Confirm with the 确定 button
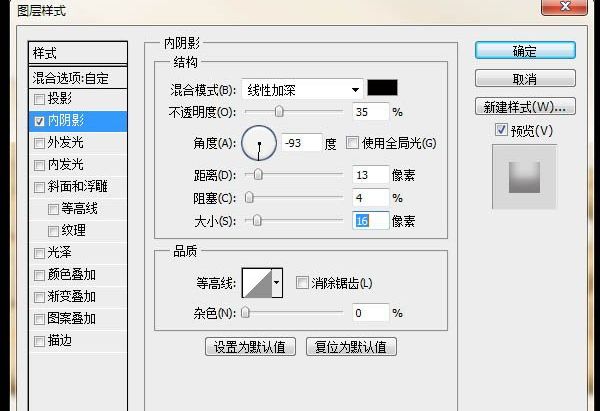The width and height of the screenshot is (600, 411). [x=525, y=50]
